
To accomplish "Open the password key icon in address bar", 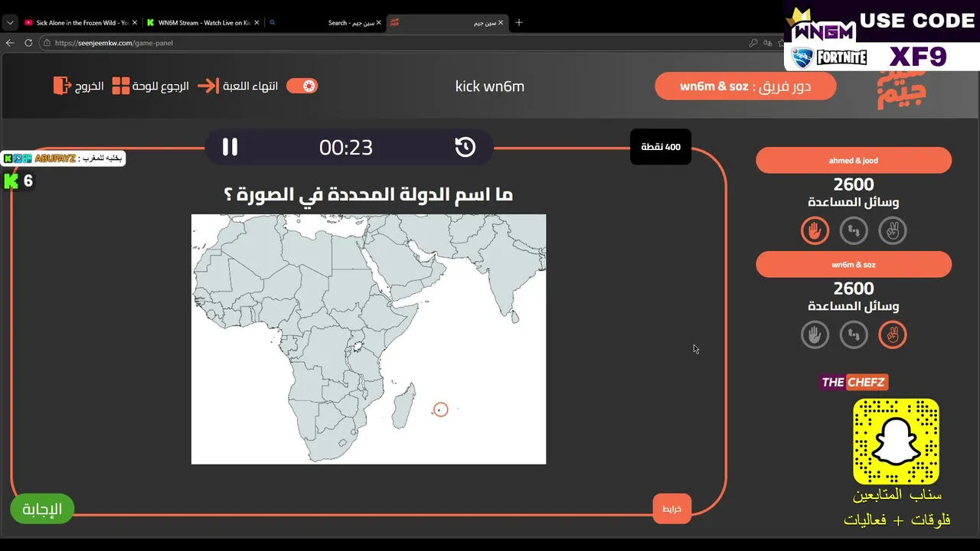I will [x=753, y=43].
